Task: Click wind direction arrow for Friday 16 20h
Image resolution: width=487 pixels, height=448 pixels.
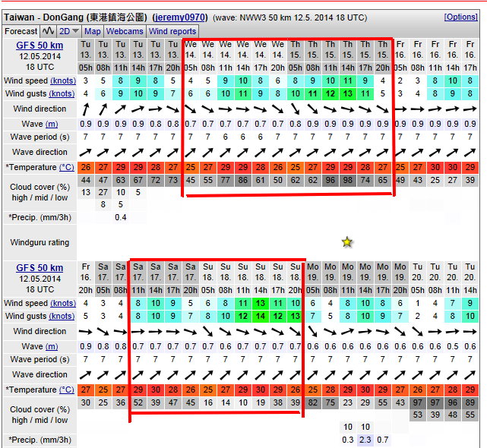Action: [x=86, y=331]
